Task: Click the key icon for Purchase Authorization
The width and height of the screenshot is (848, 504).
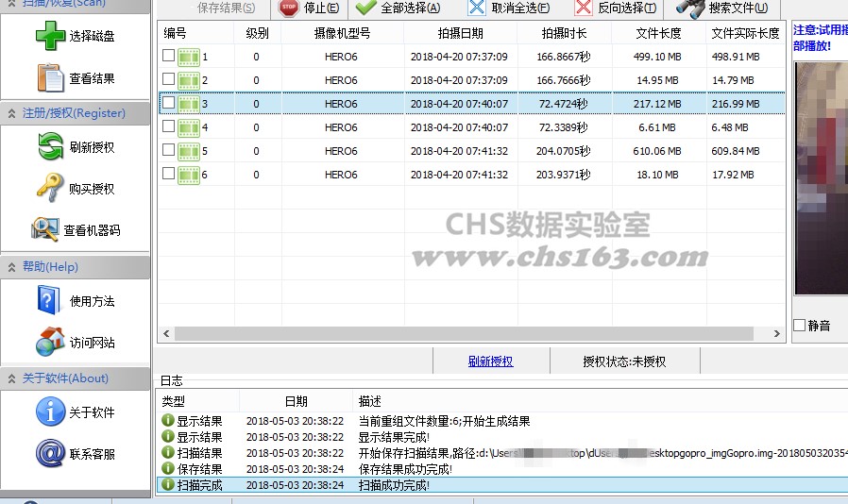Action: (50, 188)
